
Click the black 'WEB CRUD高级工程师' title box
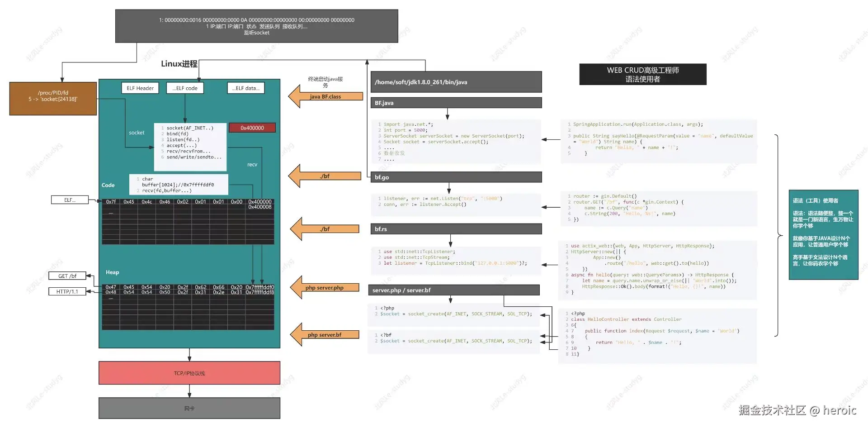point(643,75)
